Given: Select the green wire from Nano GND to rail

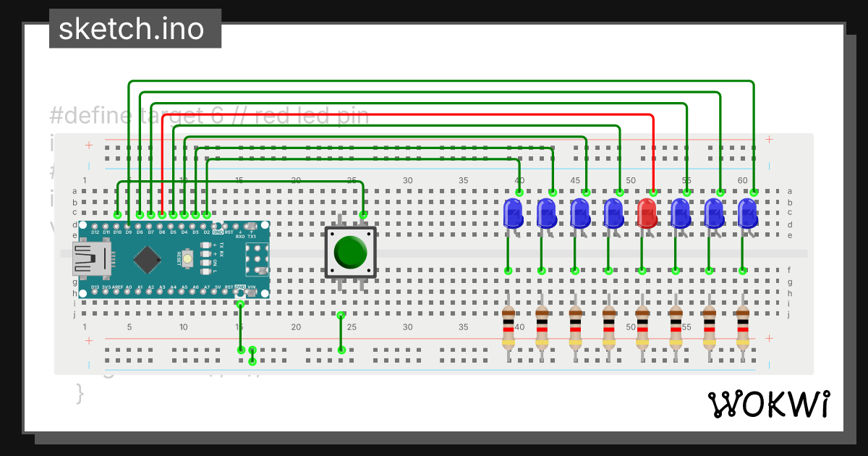Looking at the screenshot, I should (241, 327).
